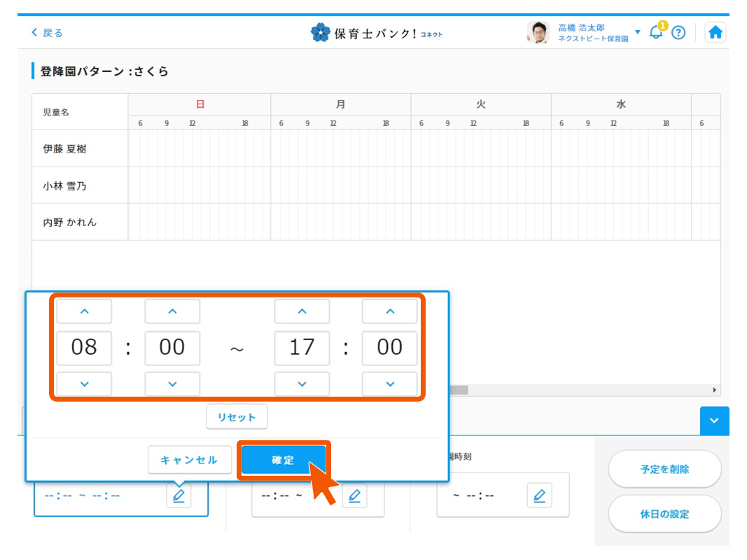This screenshot has width=747, height=560.
Task: Delete the schedule via 予定を削除
Action: (664, 470)
